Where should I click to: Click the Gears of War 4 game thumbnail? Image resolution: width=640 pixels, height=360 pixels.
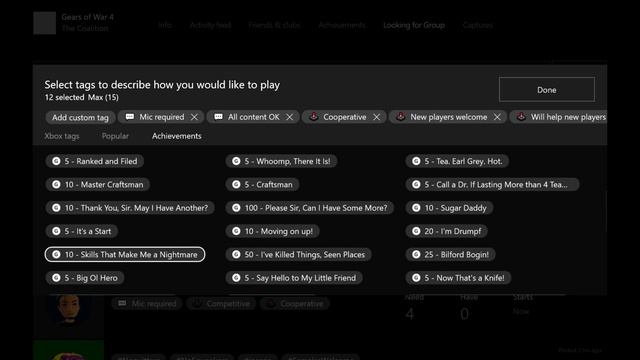click(44, 23)
